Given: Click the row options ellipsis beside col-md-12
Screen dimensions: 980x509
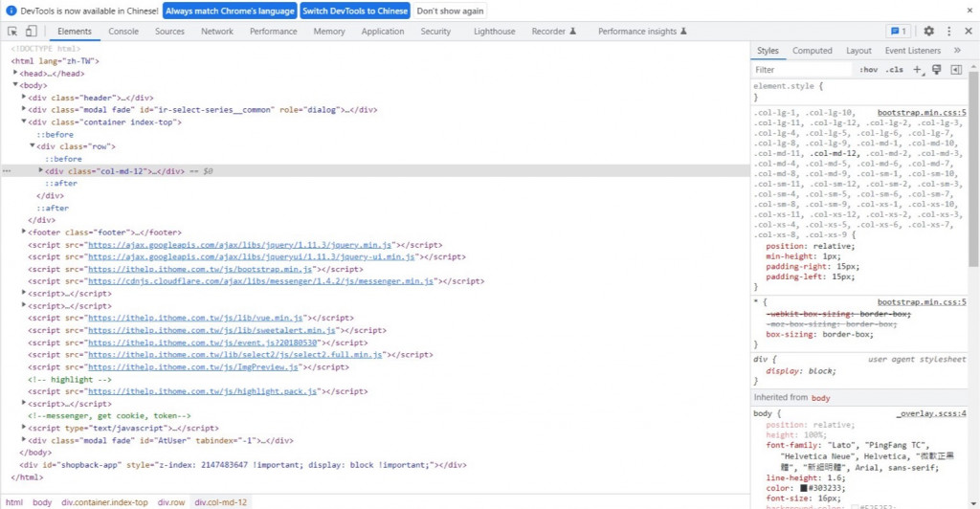Looking at the screenshot, I should (7, 170).
